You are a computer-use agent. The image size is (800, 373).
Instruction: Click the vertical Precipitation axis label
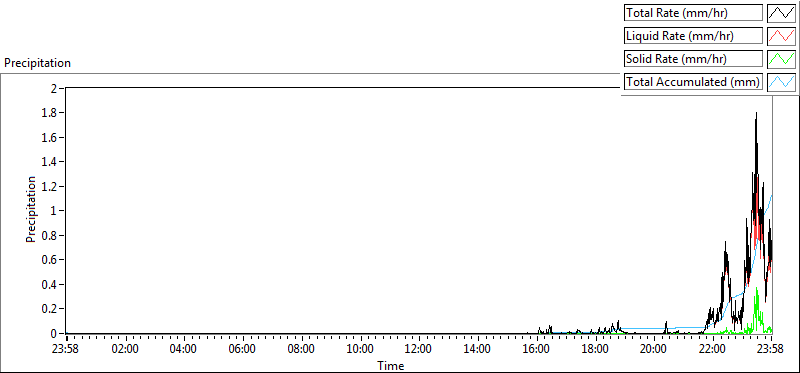(x=31, y=209)
